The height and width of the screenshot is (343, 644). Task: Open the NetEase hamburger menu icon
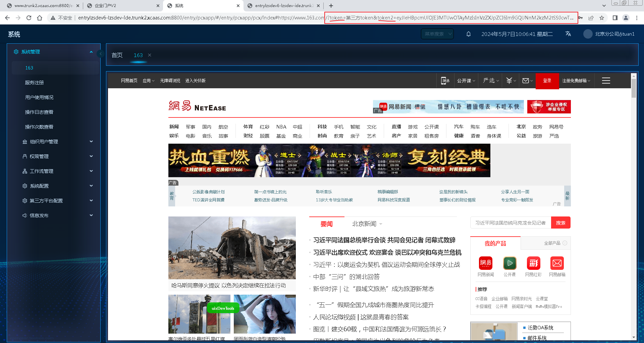tap(606, 81)
